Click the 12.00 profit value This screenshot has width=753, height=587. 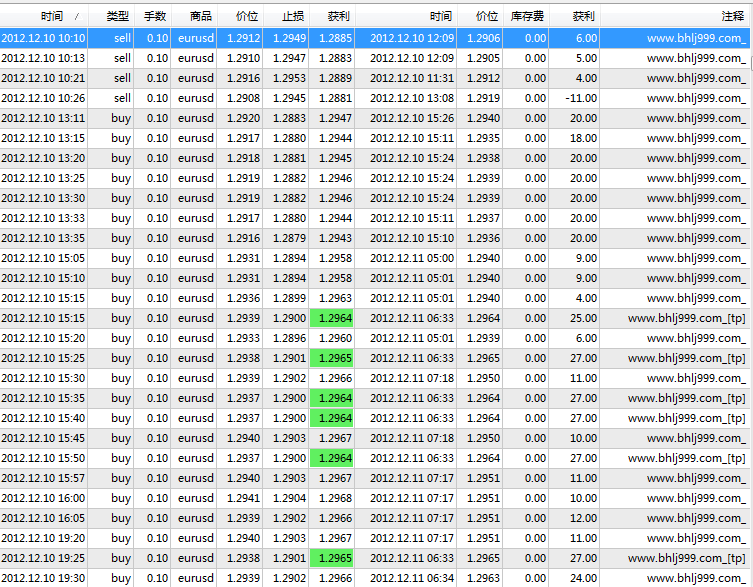tap(583, 518)
